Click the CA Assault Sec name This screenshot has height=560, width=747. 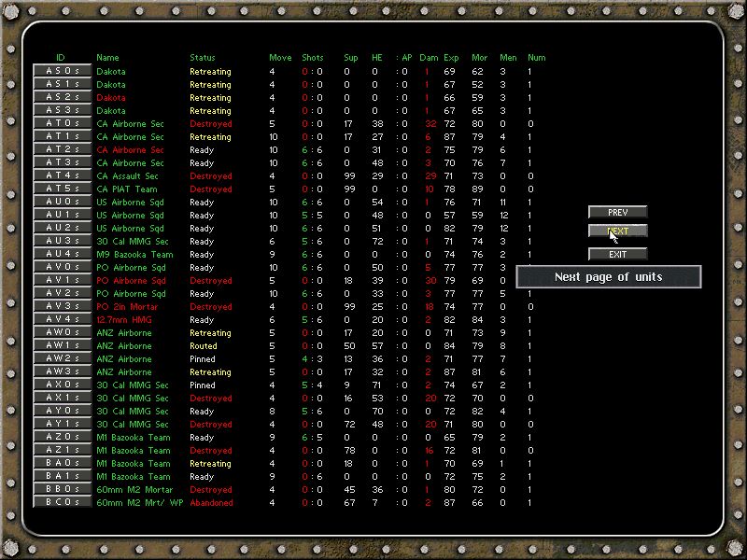[127, 176]
